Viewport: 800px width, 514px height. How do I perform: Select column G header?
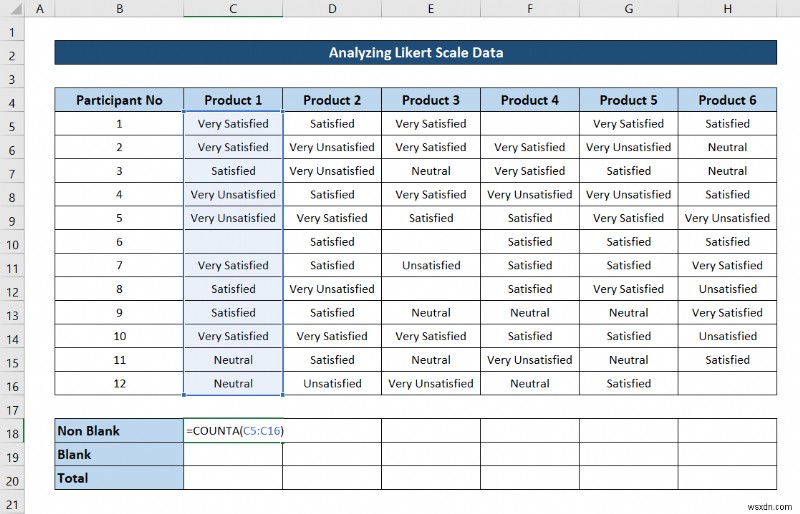point(629,8)
